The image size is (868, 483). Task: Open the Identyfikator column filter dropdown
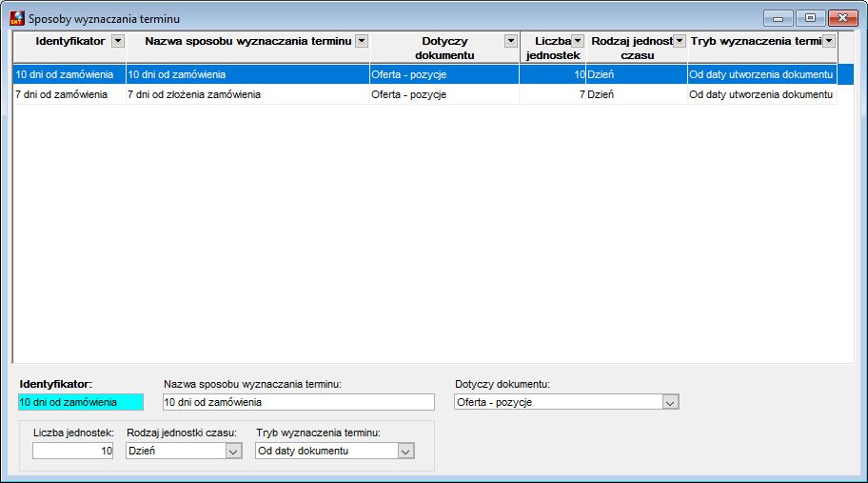pyautogui.click(x=118, y=41)
